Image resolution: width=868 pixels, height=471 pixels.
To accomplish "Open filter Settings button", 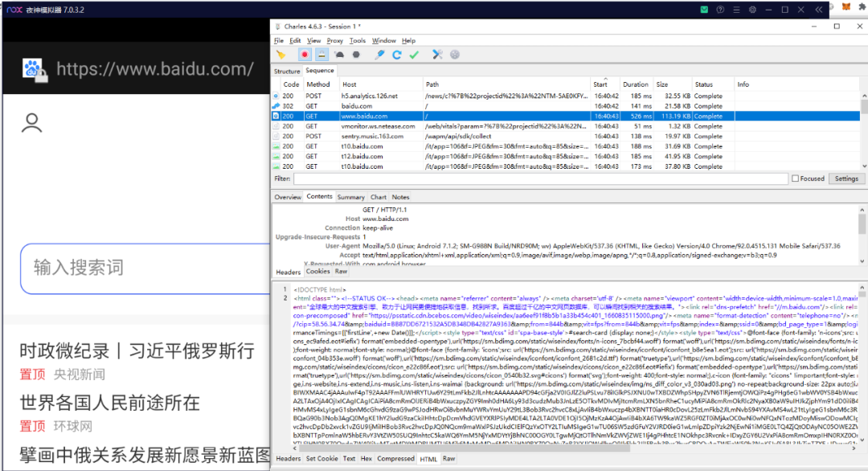I will [x=846, y=178].
